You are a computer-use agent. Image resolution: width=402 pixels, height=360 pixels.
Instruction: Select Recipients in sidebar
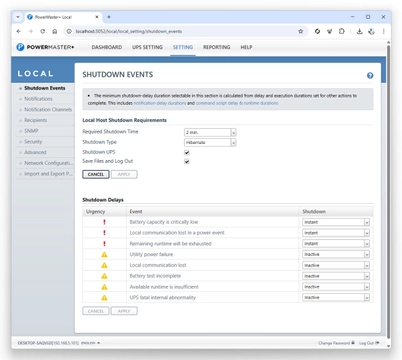pos(35,120)
